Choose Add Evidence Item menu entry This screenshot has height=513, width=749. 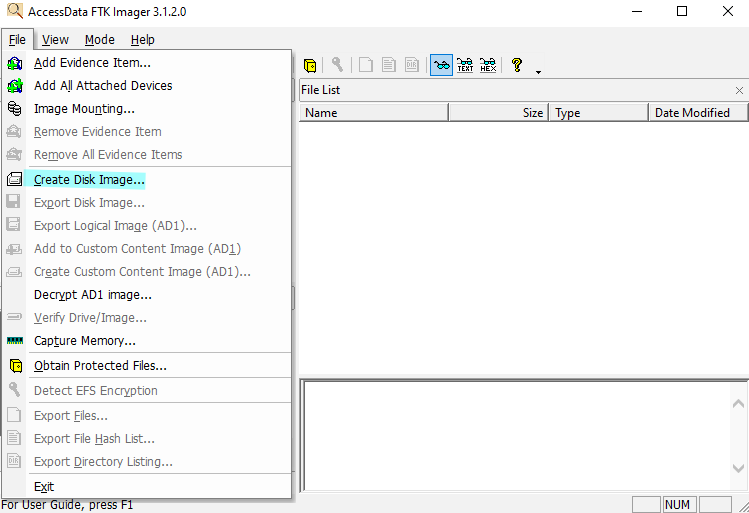pos(92,63)
